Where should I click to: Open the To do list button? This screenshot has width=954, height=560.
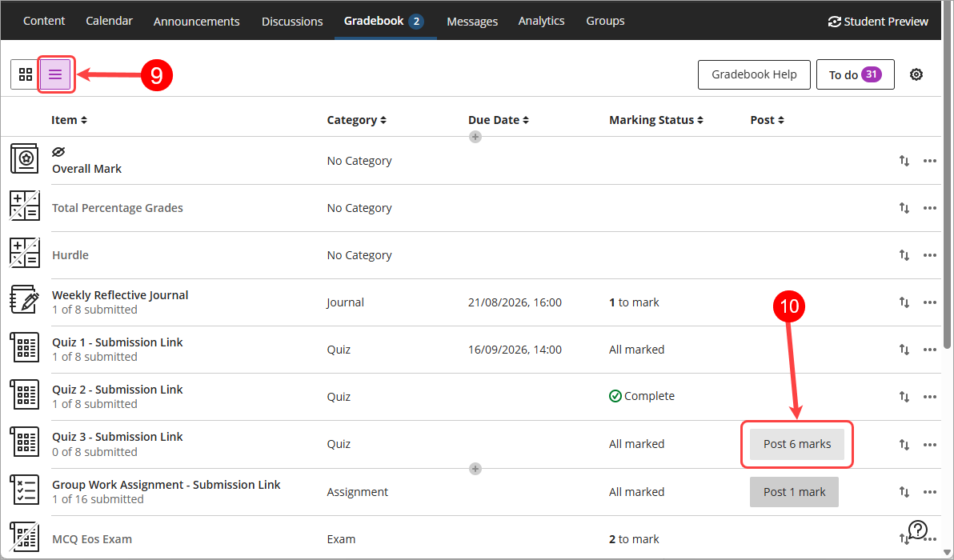coord(855,74)
